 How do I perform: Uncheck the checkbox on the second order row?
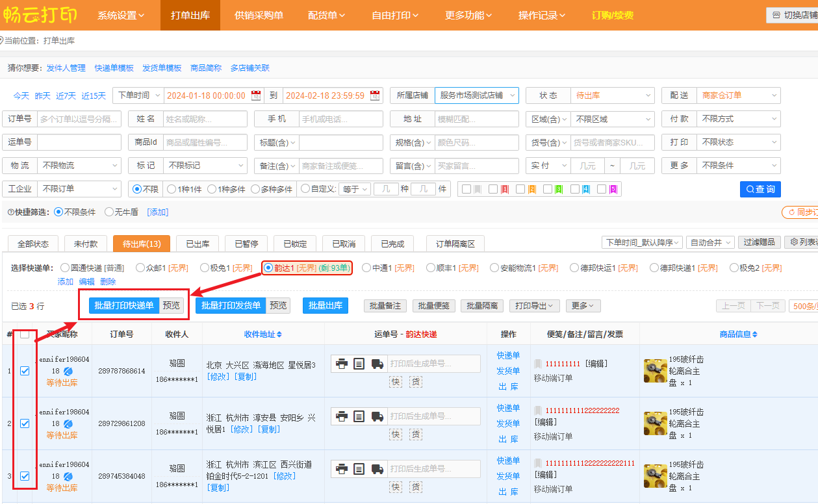pos(25,423)
